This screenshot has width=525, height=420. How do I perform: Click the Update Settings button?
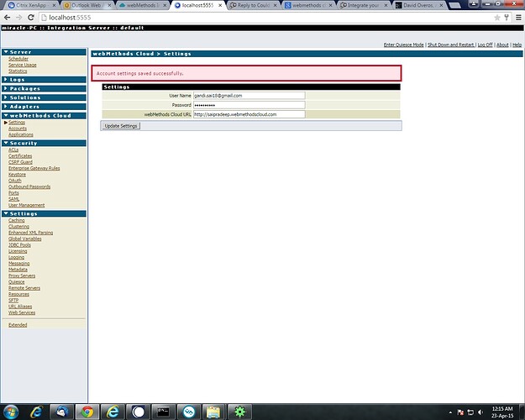tap(120, 126)
